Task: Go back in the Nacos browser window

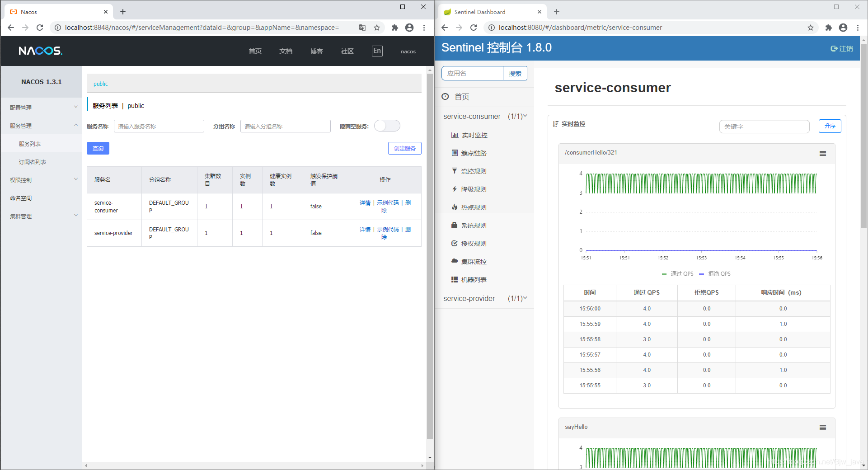Action: click(x=11, y=28)
